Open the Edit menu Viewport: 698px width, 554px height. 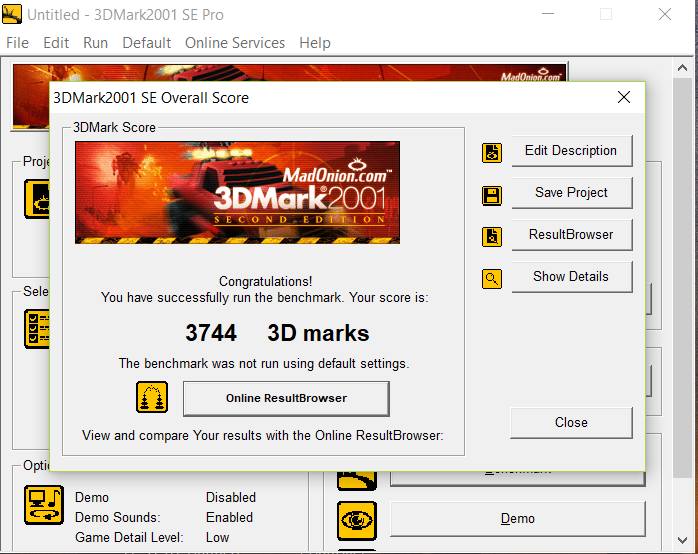pyautogui.click(x=56, y=43)
